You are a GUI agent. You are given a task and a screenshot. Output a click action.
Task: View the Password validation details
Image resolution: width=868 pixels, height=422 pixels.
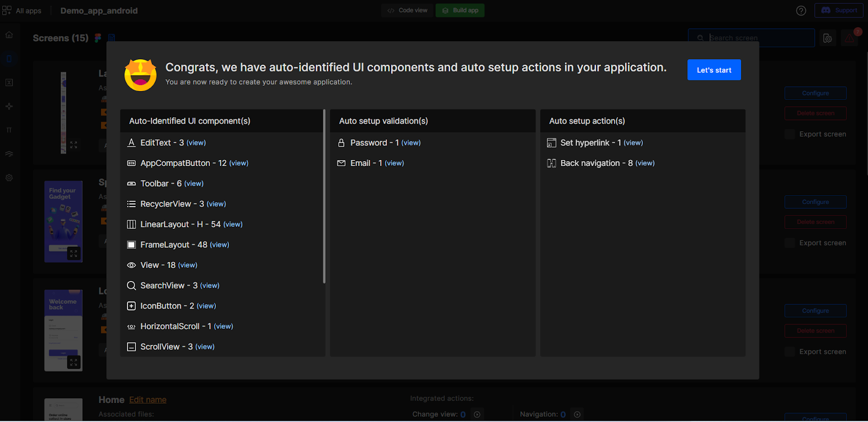click(x=411, y=143)
